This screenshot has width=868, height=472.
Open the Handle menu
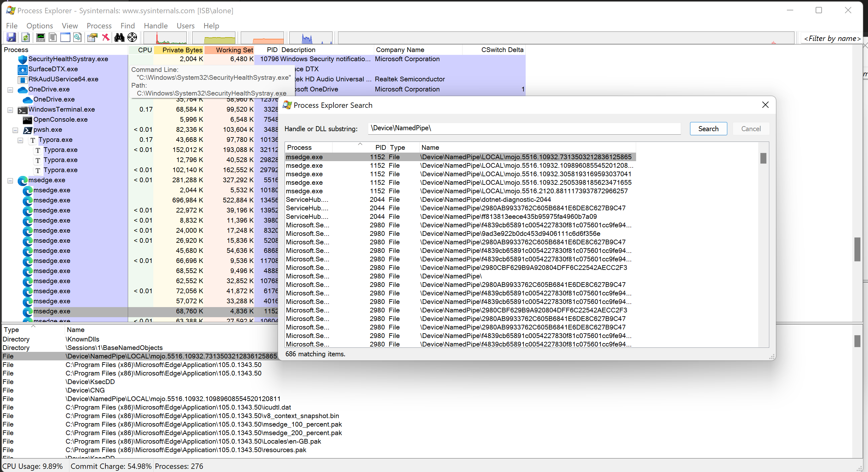[x=156, y=26]
